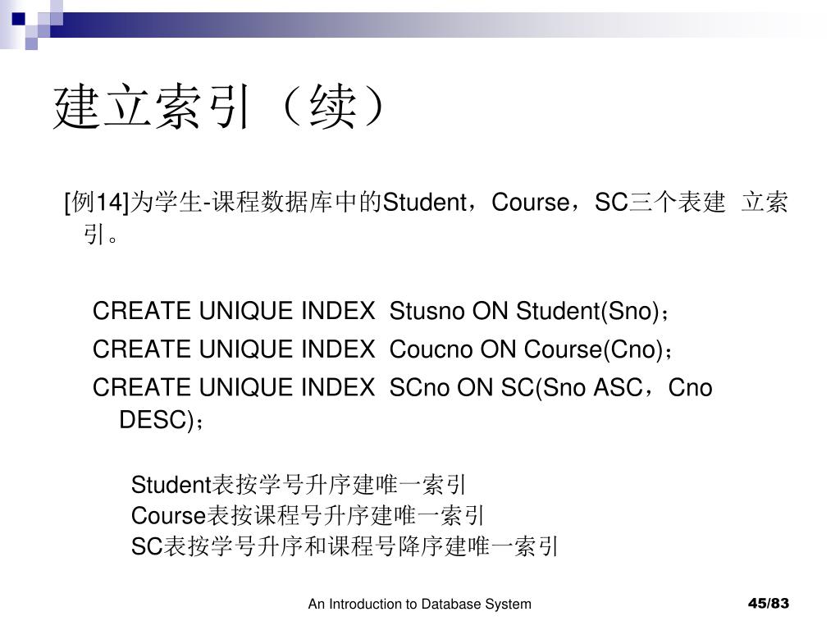Click first CREATE UNIQUE INDEX keyword
Screen dimensions: 840x630
tap(234, 311)
